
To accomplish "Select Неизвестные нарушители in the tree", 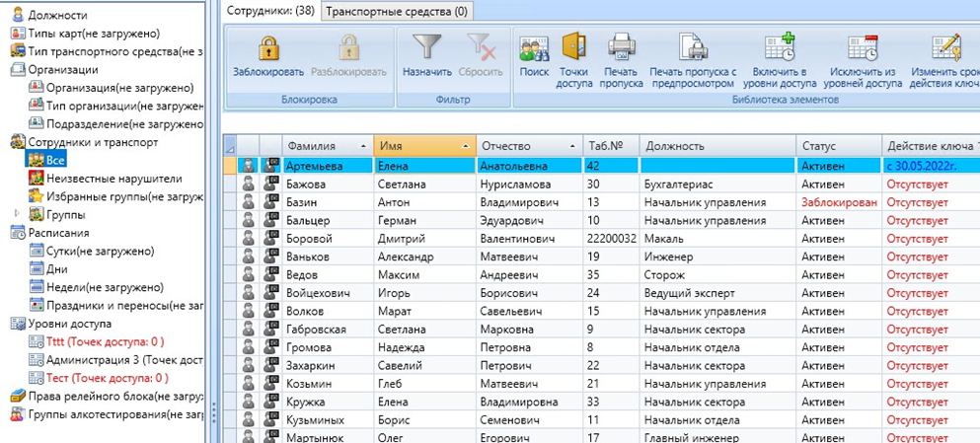I will (x=101, y=179).
